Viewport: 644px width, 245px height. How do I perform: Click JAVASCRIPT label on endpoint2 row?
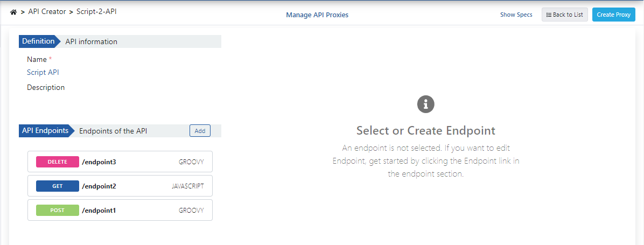(x=187, y=186)
